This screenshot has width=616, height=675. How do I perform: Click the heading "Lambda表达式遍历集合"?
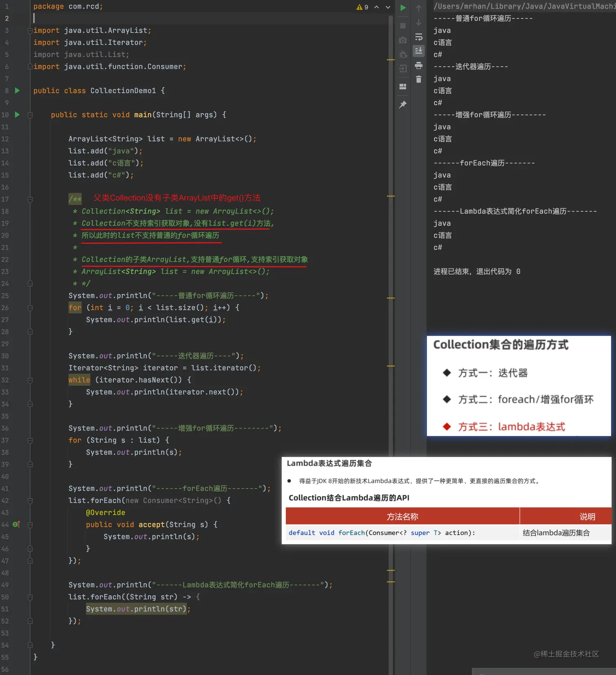pyautogui.click(x=329, y=463)
